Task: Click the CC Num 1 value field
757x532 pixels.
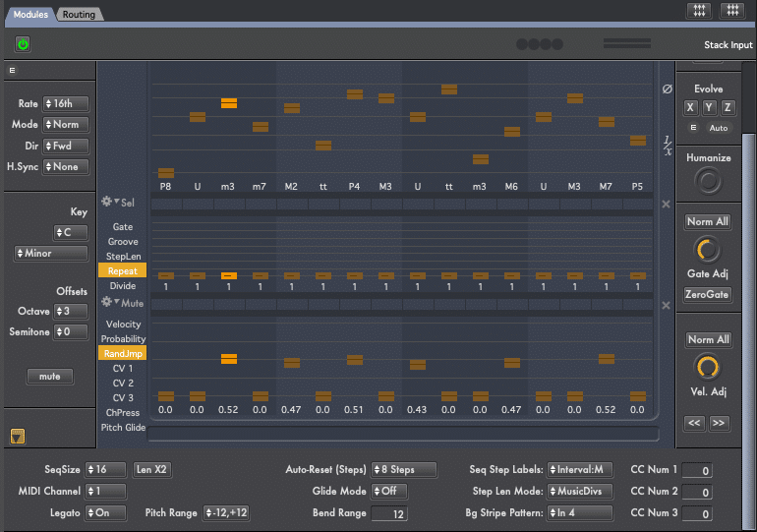Action: (x=697, y=470)
